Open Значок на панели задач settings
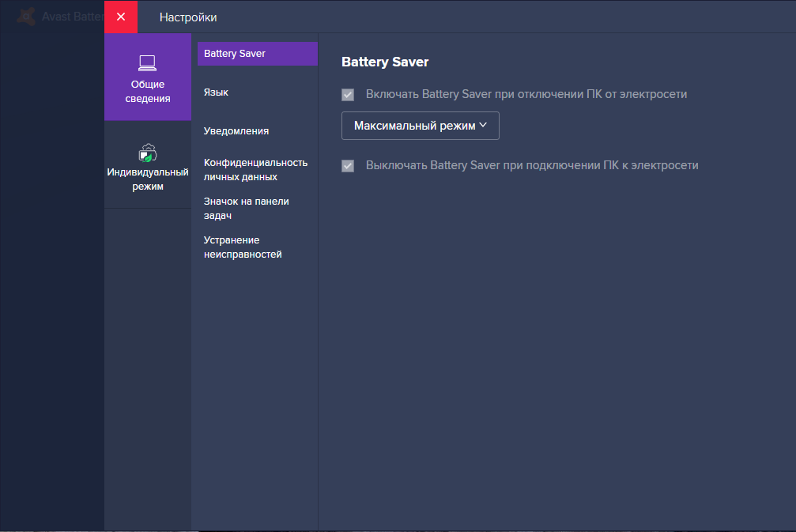Screen dimensions: 796x532 258,208
